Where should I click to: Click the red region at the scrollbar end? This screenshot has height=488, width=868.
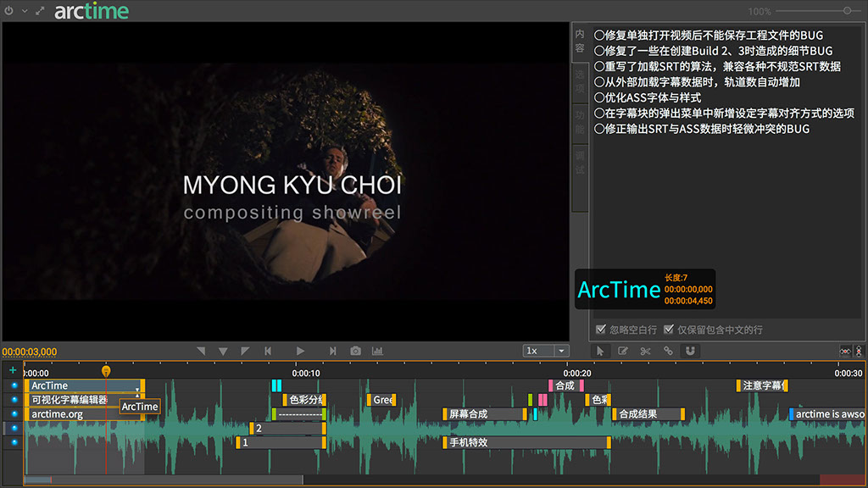click(842, 480)
